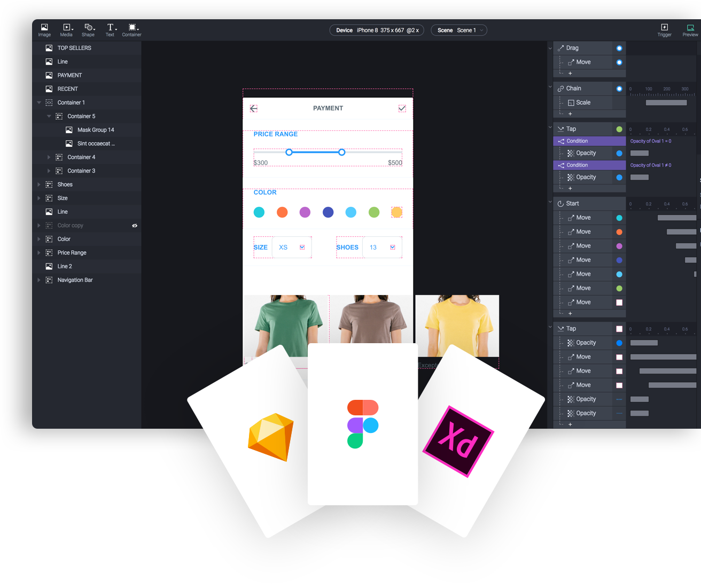Select the Shape tool

pyautogui.click(x=89, y=30)
